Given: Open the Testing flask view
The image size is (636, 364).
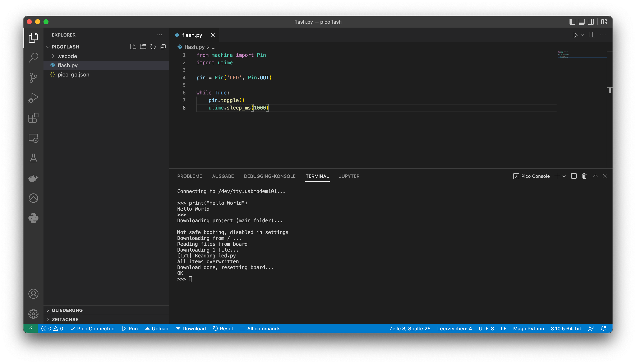Looking at the screenshot, I should coord(33,158).
